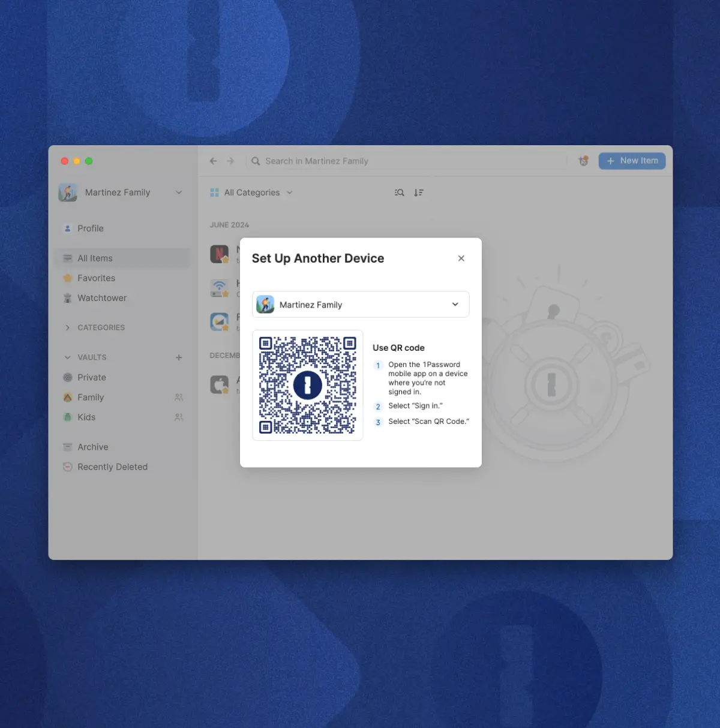Screen dimensions: 720x728
Task: Select All Items in the sidebar
Action: 123,258
